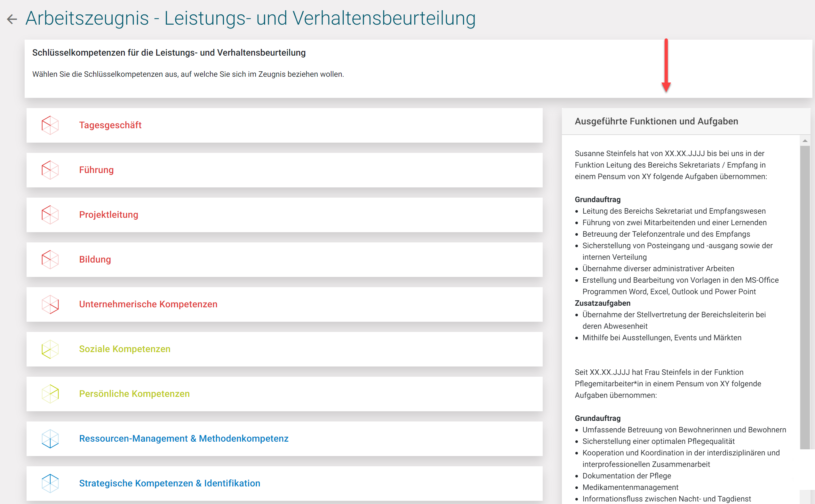815x504 pixels.
Task: Select Ressourcen-Management & Methodenkompetenz label
Action: (x=183, y=438)
